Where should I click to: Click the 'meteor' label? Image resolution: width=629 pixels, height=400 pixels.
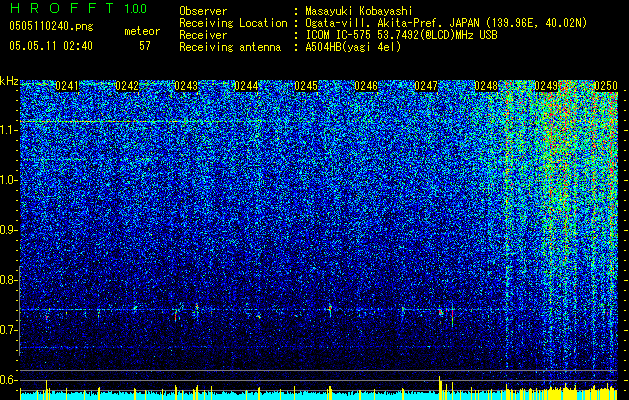click(142, 31)
